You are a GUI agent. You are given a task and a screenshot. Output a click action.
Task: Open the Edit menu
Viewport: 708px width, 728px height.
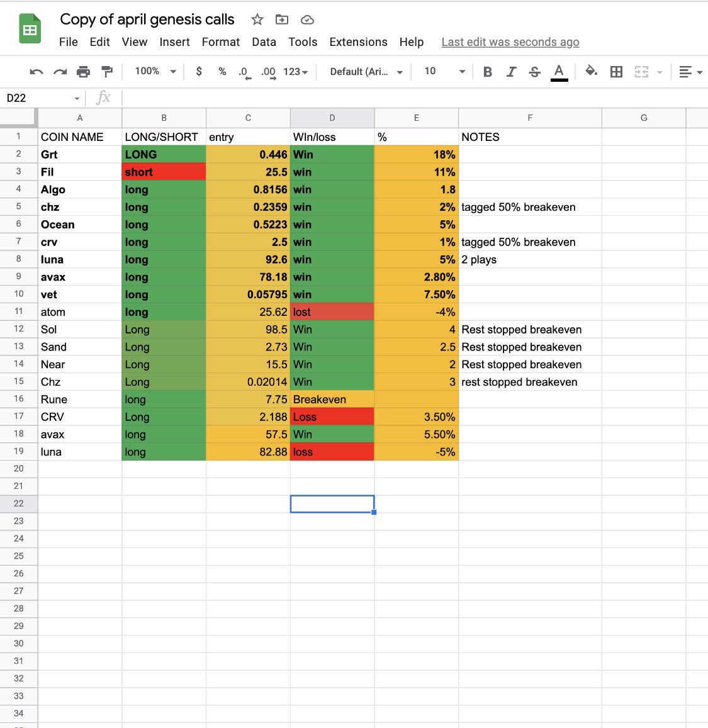[x=99, y=42]
